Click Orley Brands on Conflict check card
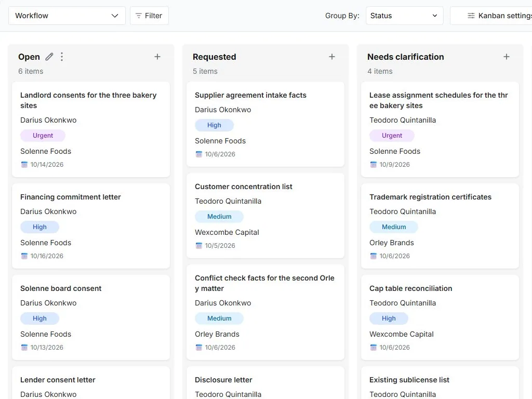The image size is (532, 399). tap(217, 334)
